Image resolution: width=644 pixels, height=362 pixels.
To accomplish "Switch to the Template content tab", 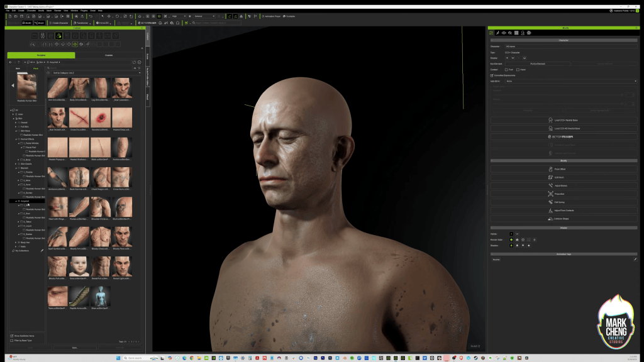I will (41, 55).
